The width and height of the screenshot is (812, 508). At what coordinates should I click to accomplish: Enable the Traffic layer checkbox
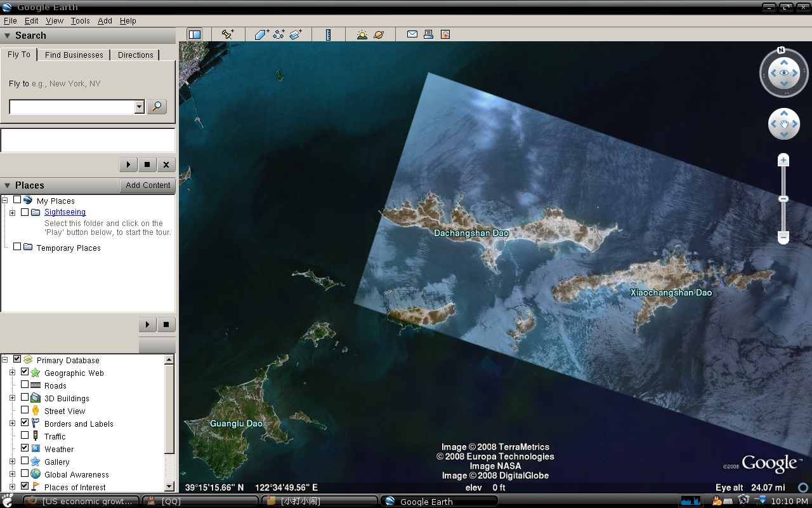coord(25,436)
